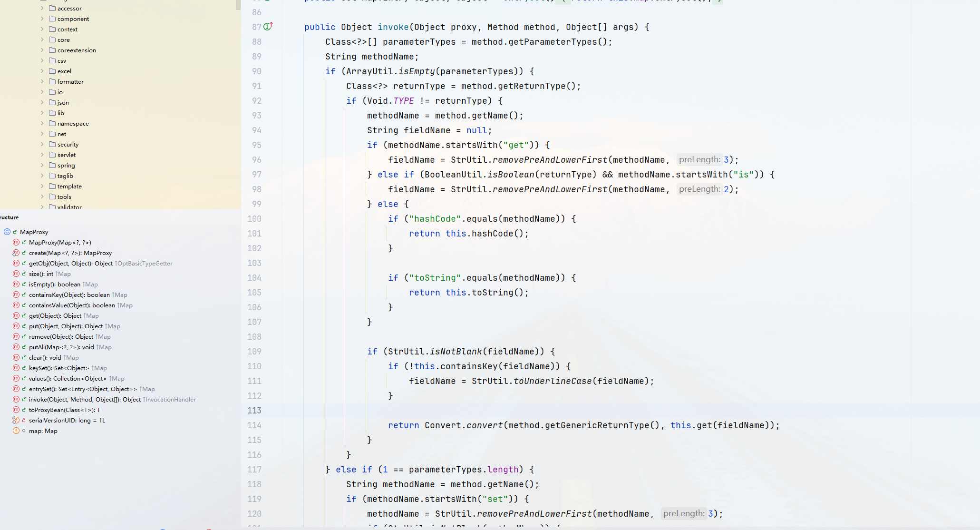980x530 pixels.
Task: Expand the coreextension folder chevron
Action: click(42, 50)
